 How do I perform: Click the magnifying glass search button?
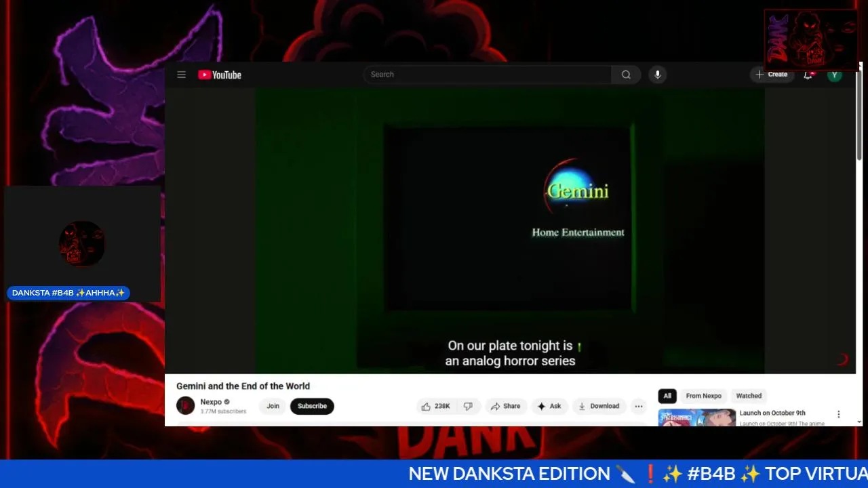pyautogui.click(x=626, y=75)
